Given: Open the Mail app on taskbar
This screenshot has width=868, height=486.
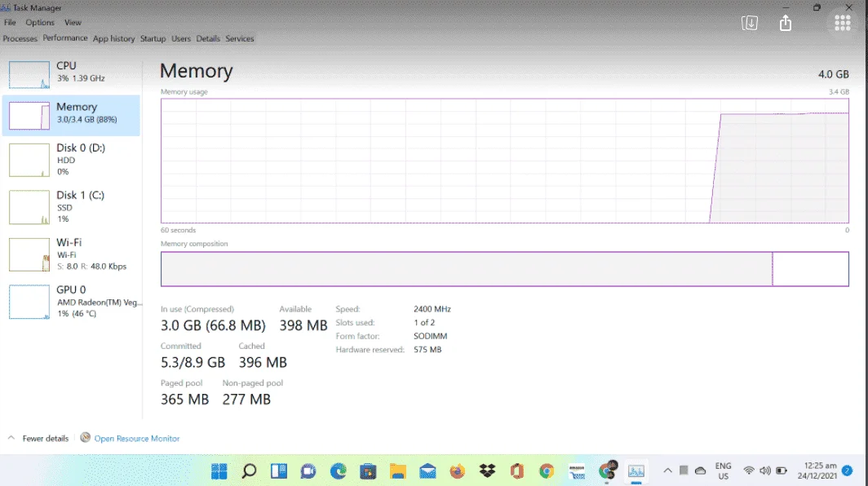Looking at the screenshot, I should coord(427,471).
